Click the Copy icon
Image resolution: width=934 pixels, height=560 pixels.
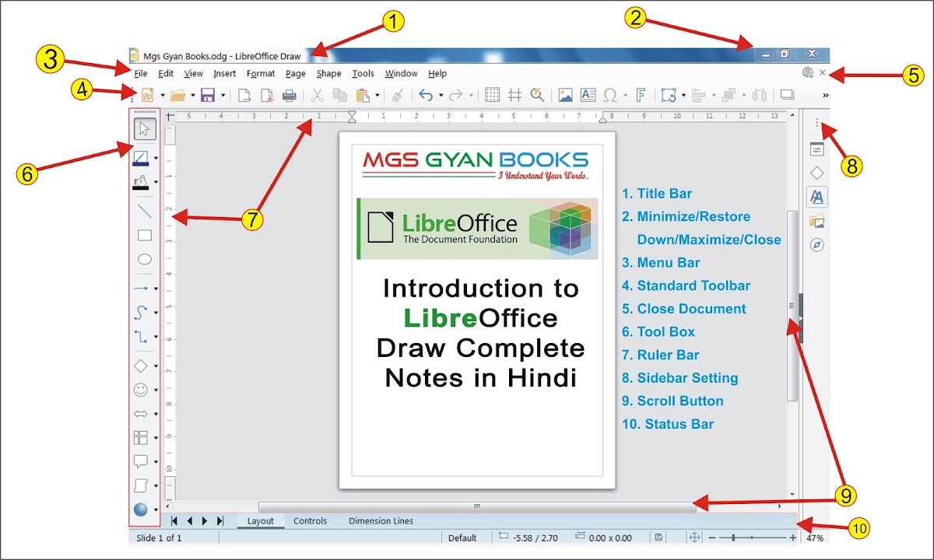tap(340, 95)
